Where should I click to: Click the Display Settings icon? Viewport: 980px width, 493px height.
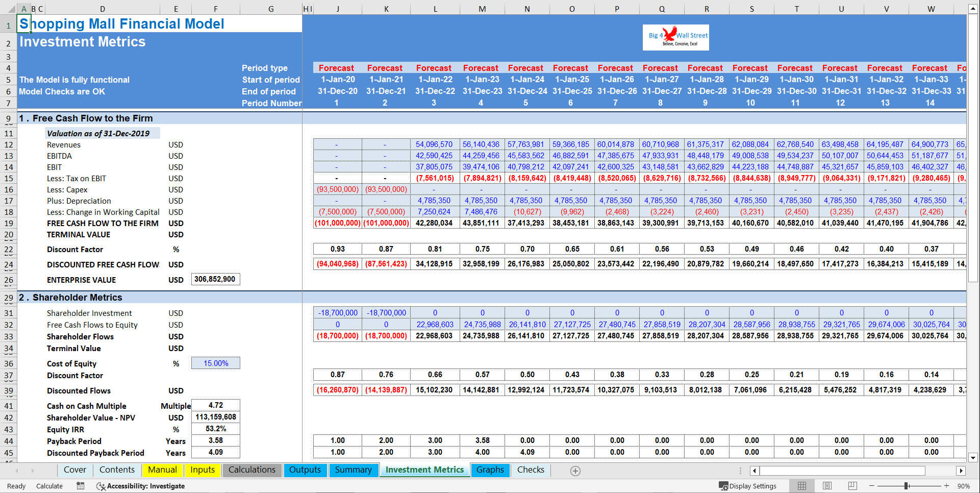pyautogui.click(x=723, y=486)
